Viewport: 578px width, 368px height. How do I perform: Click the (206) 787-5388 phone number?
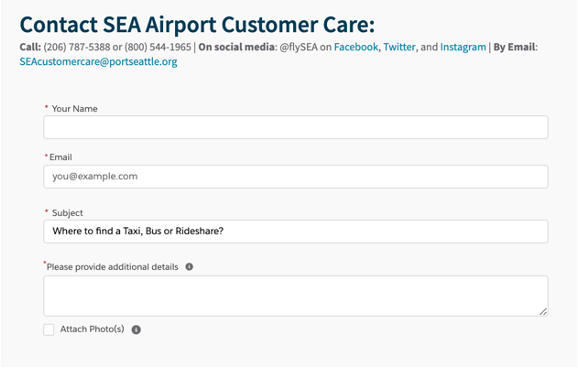point(77,47)
